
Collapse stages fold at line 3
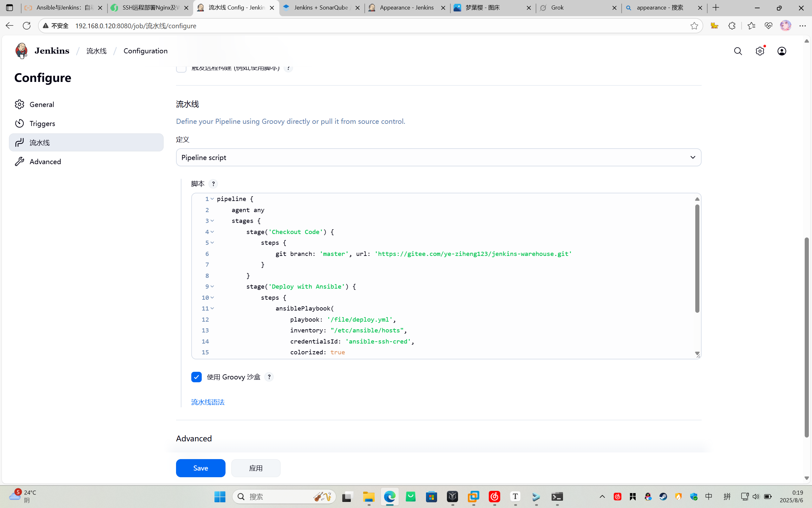point(212,221)
